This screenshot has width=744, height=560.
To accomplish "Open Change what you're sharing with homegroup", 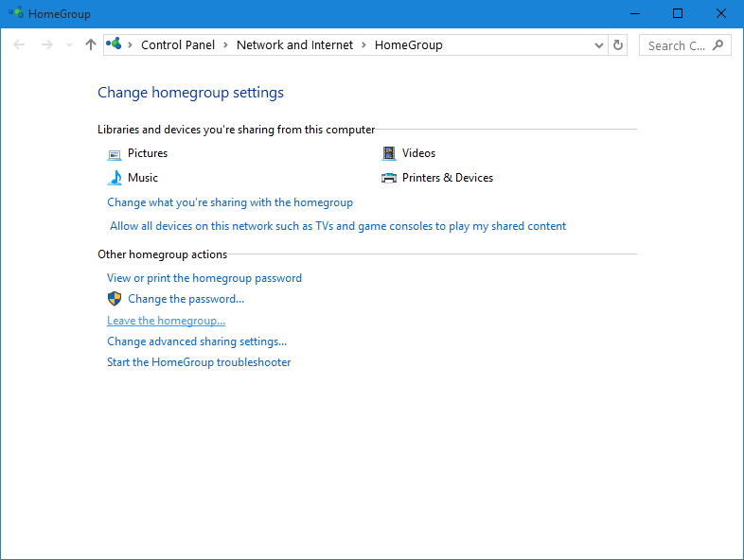I will coord(230,202).
